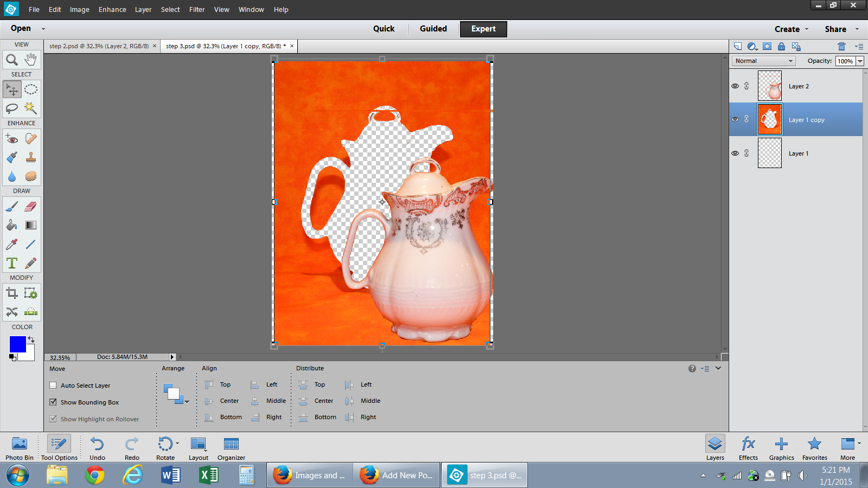Enable the Auto Select Layer checkbox
The width and height of the screenshot is (868, 488).
click(x=53, y=386)
